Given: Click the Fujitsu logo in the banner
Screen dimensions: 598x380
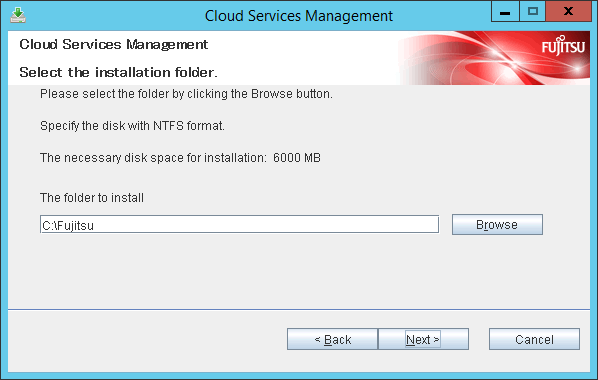Looking at the screenshot, I should click(x=563, y=46).
